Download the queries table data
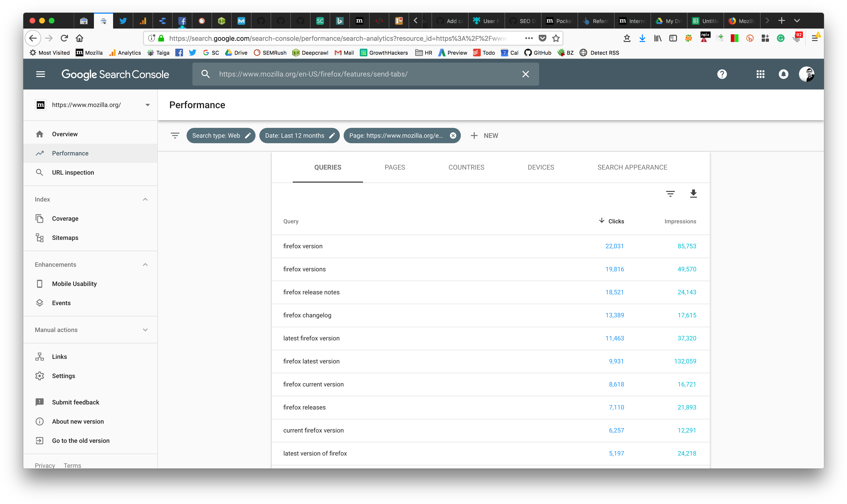Screen dimensions: 847x504 693,194
